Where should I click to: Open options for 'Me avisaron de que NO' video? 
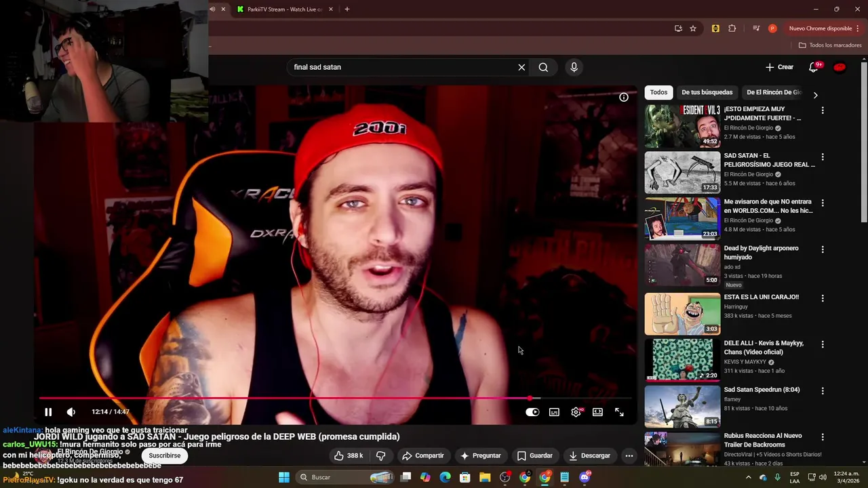tap(823, 203)
